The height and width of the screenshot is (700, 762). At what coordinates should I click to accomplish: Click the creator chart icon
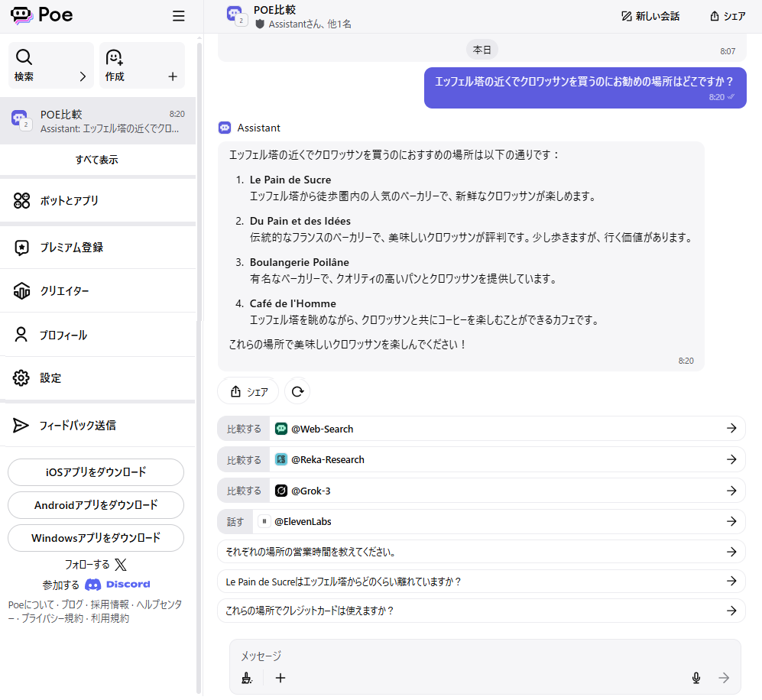coord(21,291)
